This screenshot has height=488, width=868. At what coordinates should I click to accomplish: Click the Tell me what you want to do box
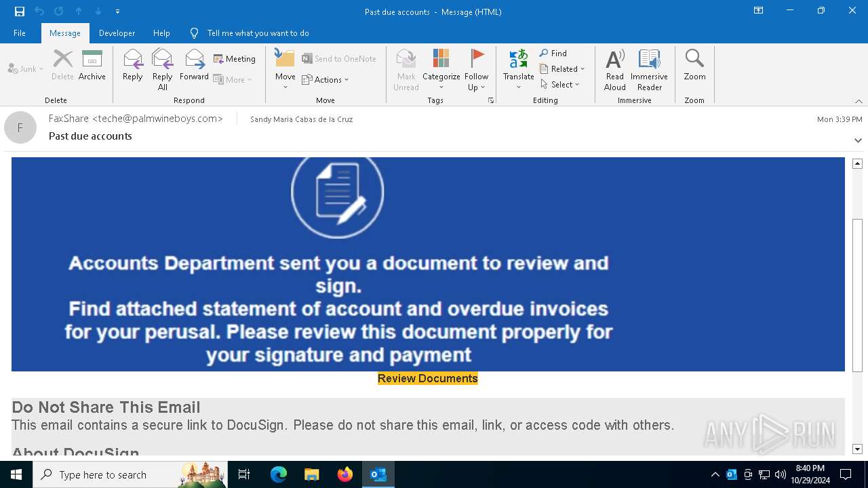(258, 33)
